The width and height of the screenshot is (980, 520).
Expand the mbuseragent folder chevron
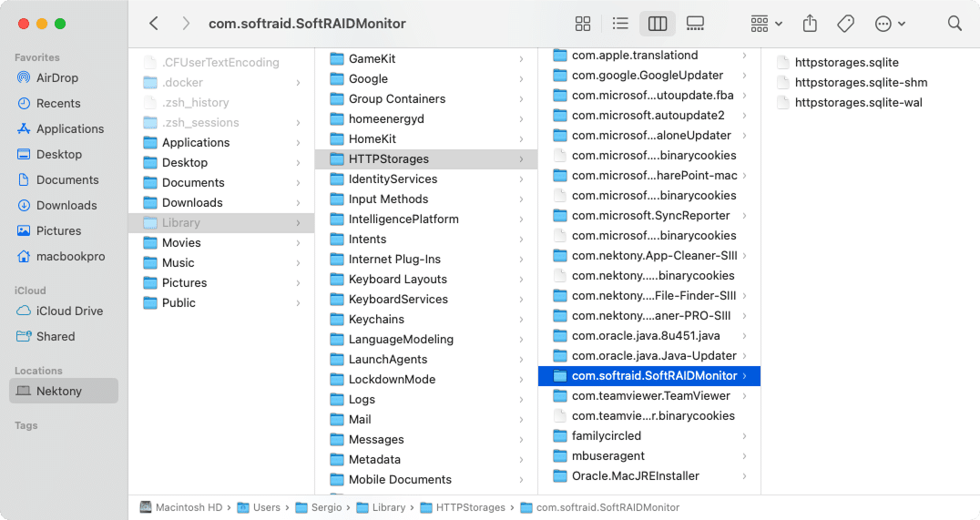point(744,456)
